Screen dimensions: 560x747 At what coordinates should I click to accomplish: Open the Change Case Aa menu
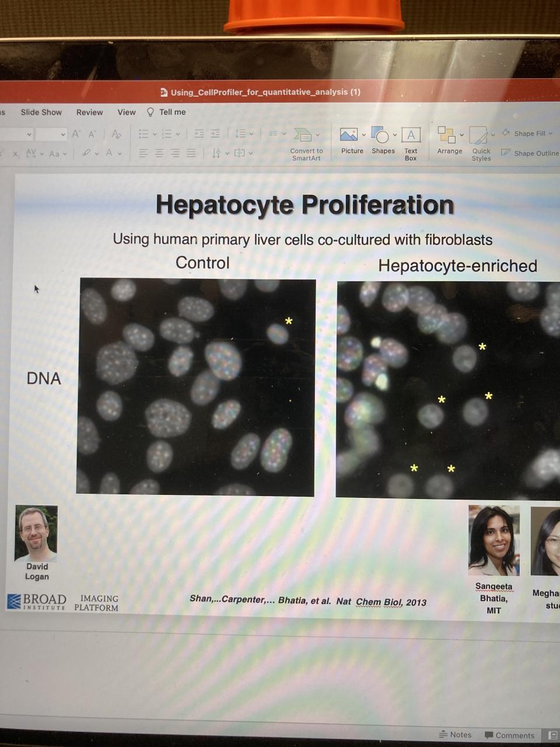tap(58, 153)
